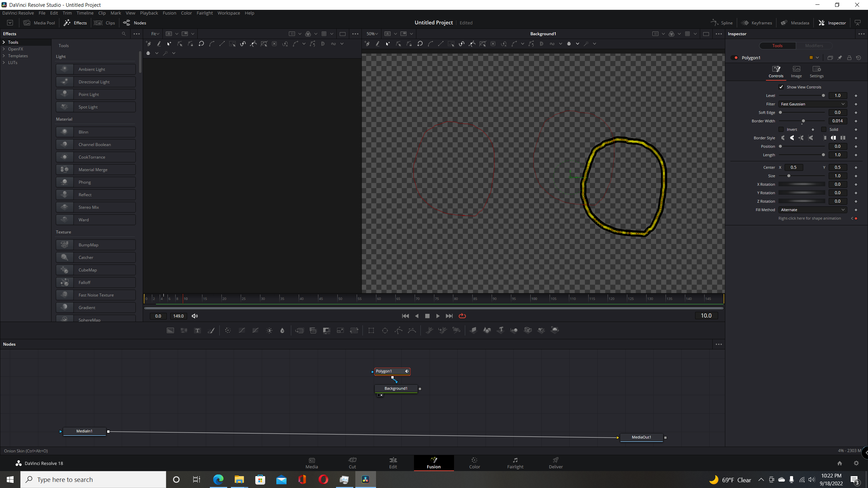The image size is (868, 488).
Task: Collapse the Tools category in Effects
Action: coord(4,42)
